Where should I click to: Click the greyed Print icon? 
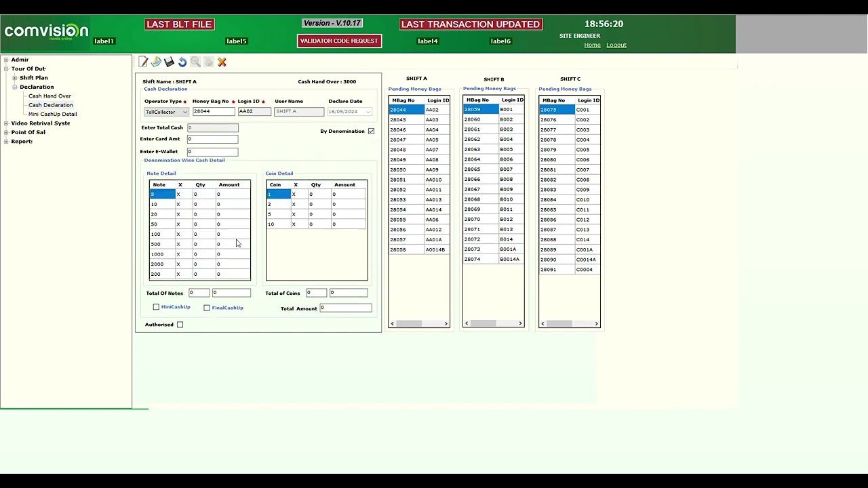pyautogui.click(x=209, y=62)
